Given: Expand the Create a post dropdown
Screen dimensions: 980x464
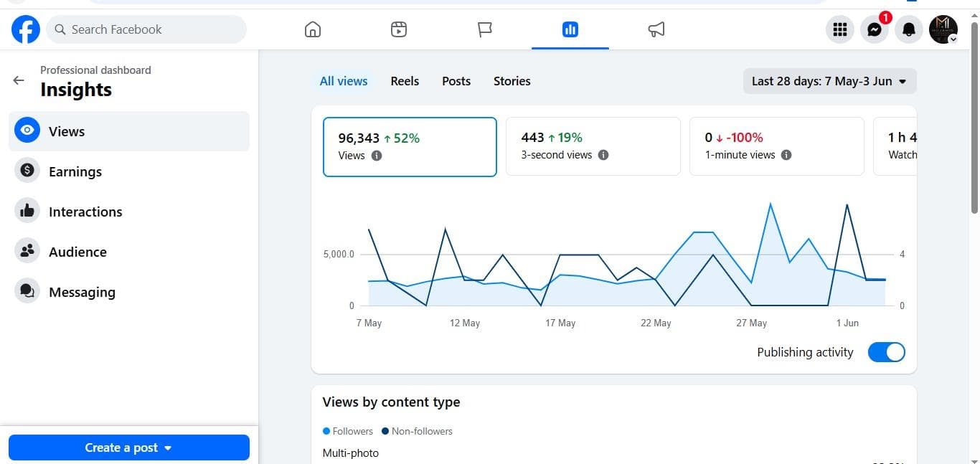Looking at the screenshot, I should click(x=129, y=448).
